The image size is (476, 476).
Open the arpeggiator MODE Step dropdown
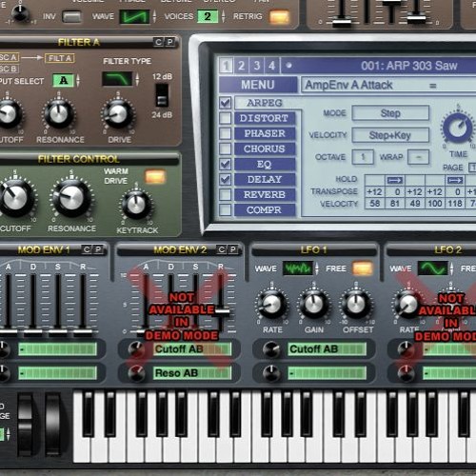tap(390, 113)
